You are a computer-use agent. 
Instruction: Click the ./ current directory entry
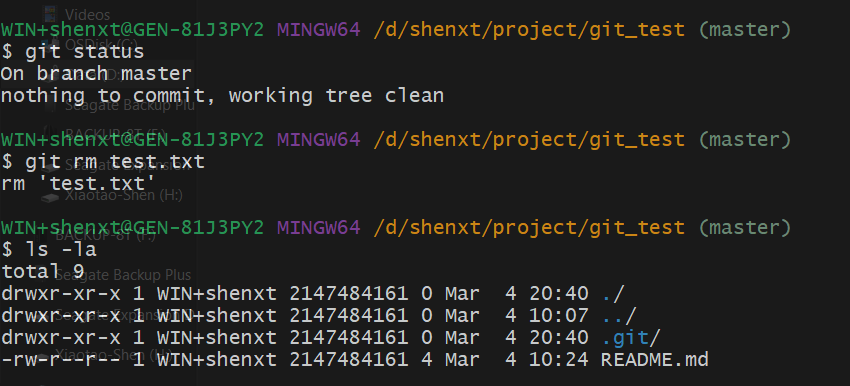coord(613,294)
